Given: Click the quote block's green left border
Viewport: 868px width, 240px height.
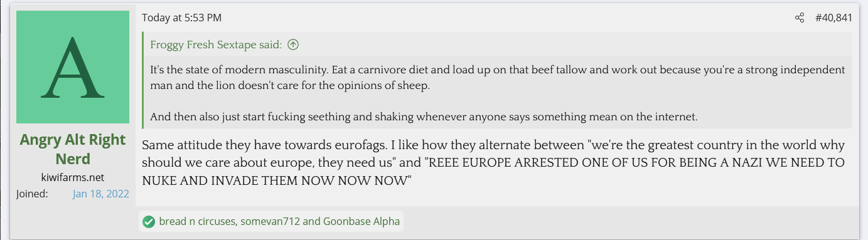Looking at the screenshot, I should (144, 80).
